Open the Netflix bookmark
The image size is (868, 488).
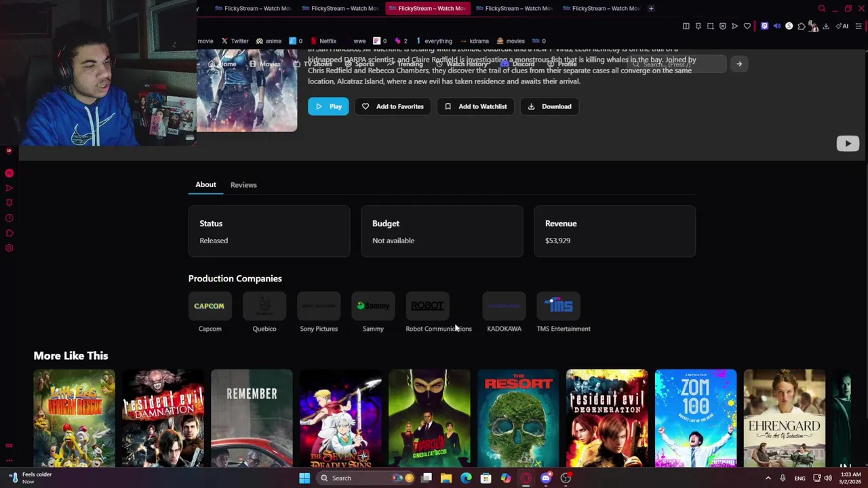[323, 41]
